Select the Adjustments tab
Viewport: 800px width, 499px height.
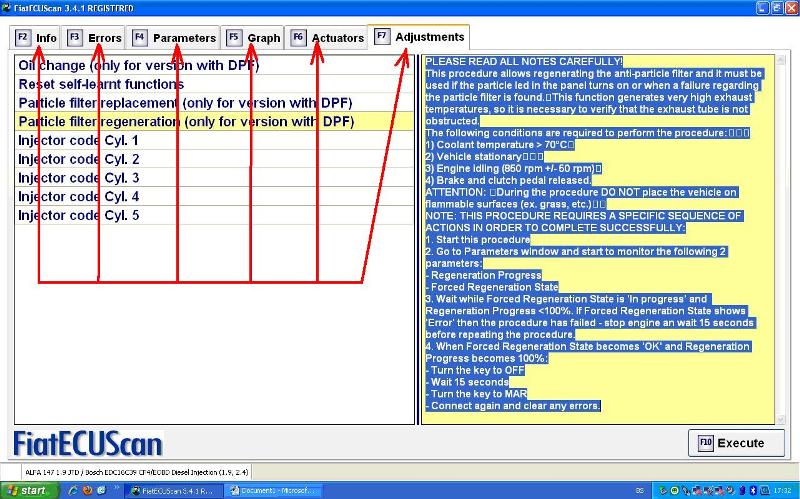[x=419, y=37]
